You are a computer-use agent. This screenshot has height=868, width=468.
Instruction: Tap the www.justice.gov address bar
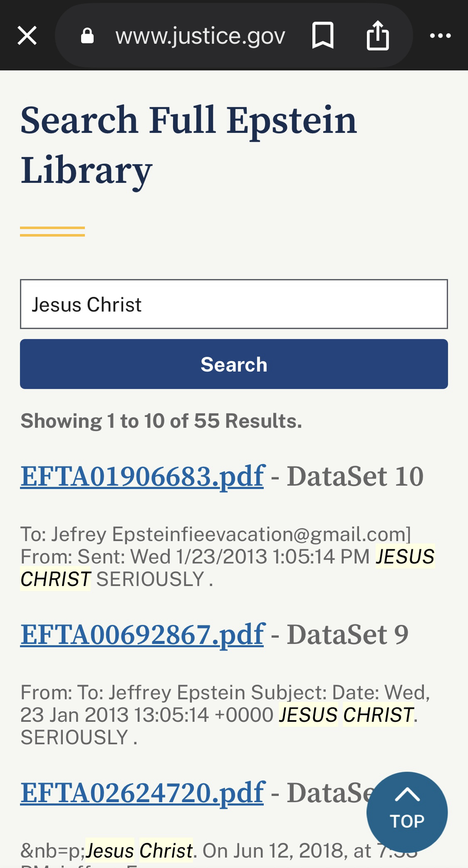pos(200,36)
